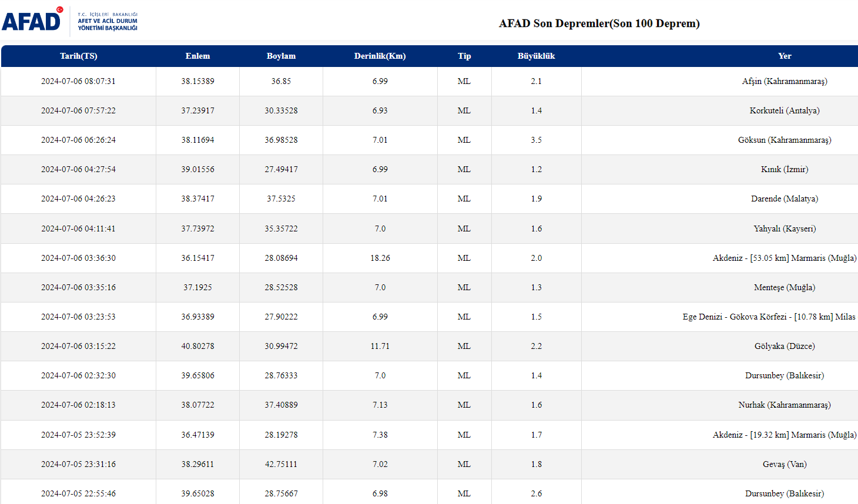This screenshot has width=858, height=504.
Task: Click location Menteşe (Muğla)
Action: [785, 287]
